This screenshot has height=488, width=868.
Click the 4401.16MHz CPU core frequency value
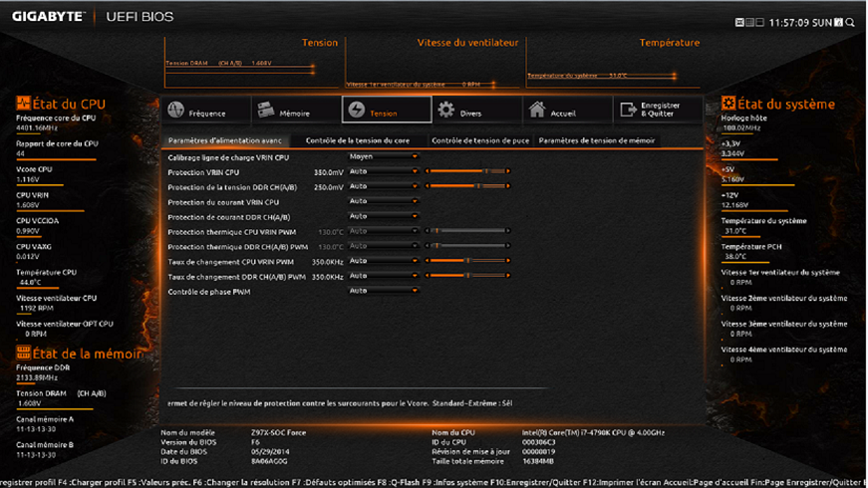pos(37,127)
